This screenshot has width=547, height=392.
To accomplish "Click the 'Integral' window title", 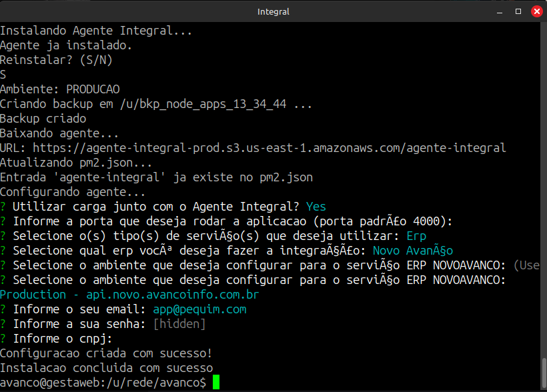I will click(x=273, y=12).
